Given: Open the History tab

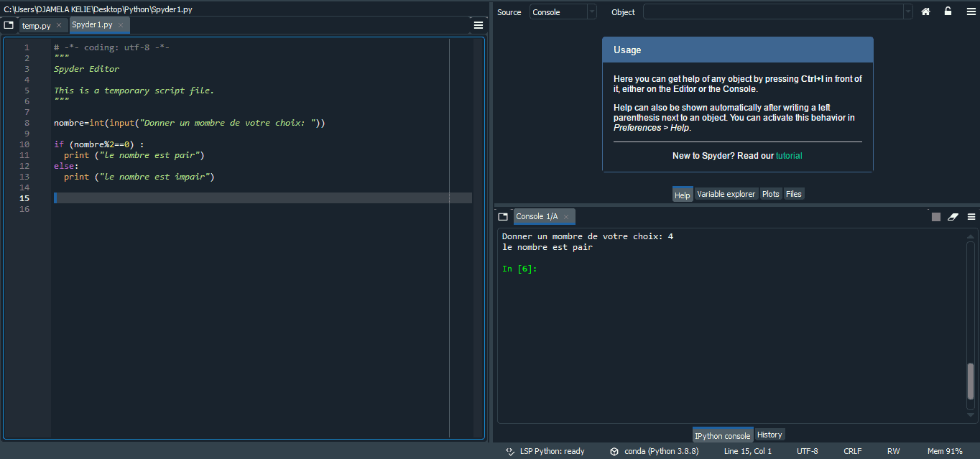Looking at the screenshot, I should coord(769,435).
